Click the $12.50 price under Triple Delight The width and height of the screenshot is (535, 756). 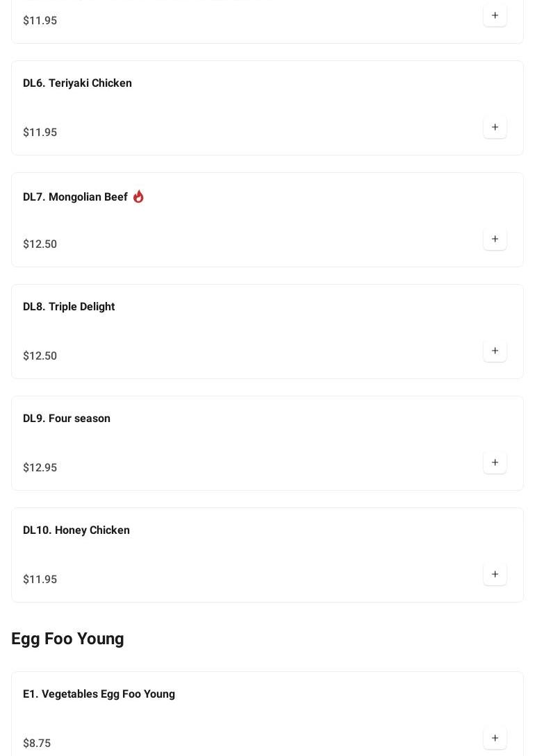(x=40, y=356)
